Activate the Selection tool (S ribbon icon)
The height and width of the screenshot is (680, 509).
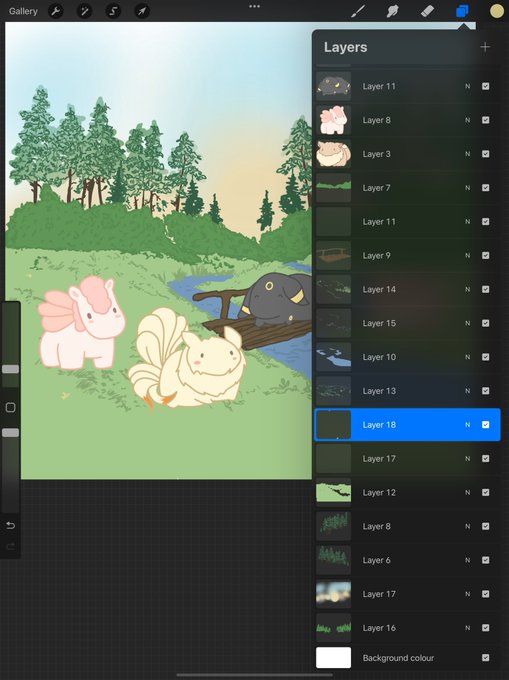[x=113, y=11]
